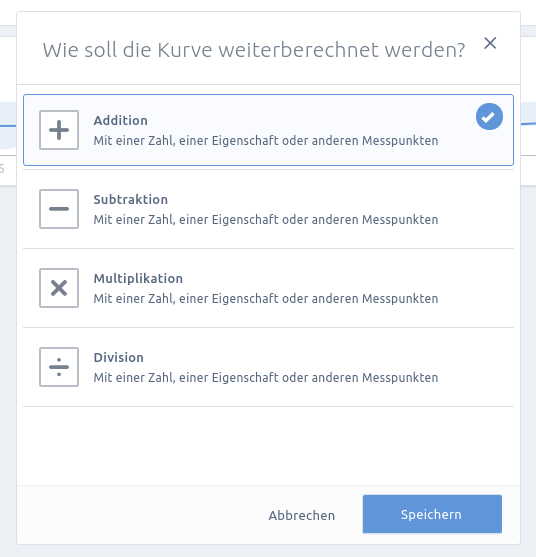Click the description text under Addition
The height and width of the screenshot is (557, 536).
pos(266,141)
